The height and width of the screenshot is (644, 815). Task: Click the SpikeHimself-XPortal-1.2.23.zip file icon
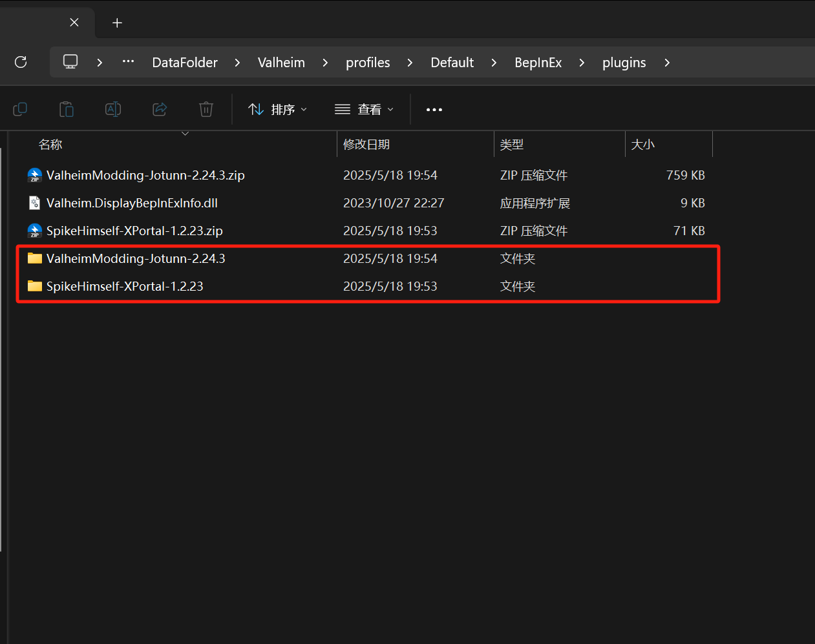[x=35, y=231]
